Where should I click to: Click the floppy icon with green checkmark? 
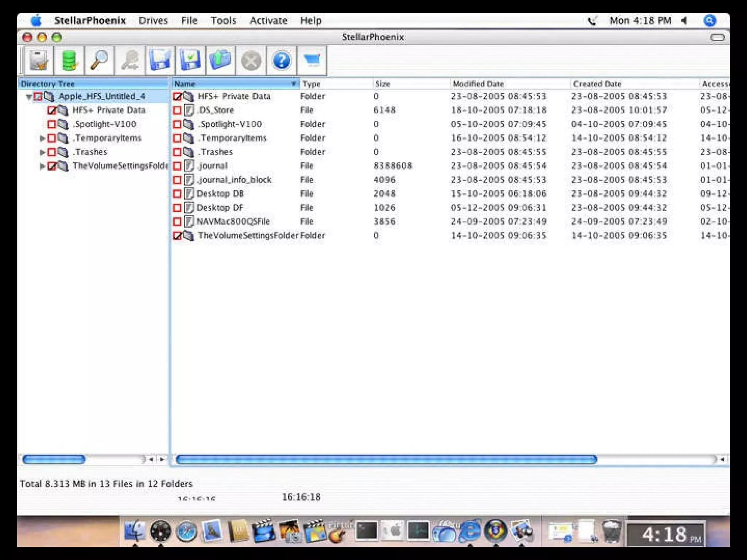click(x=190, y=61)
